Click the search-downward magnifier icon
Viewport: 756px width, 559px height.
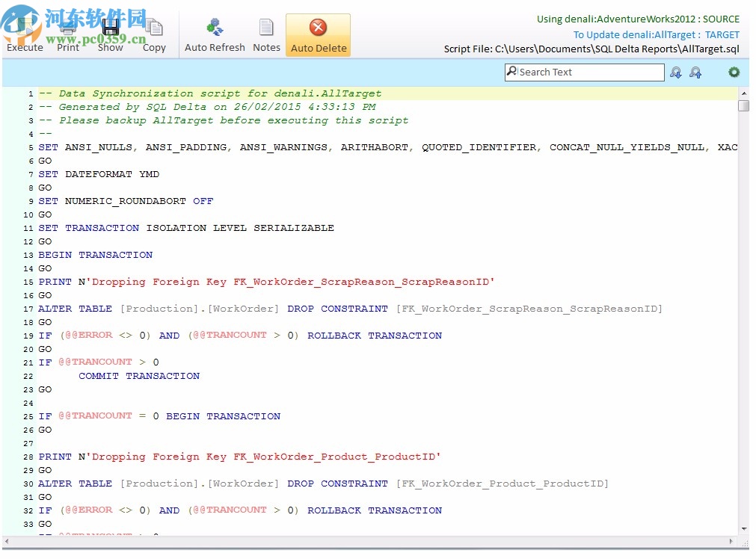[x=676, y=72]
